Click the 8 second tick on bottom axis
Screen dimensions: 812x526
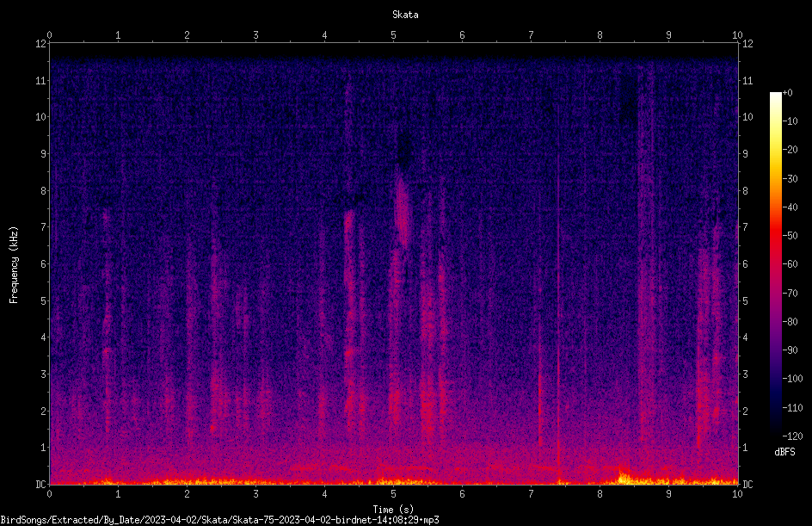[600, 494]
